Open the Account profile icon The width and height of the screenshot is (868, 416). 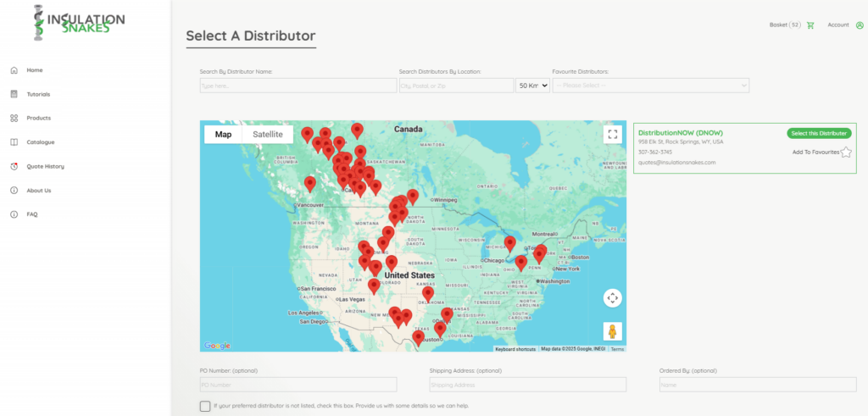click(x=860, y=25)
